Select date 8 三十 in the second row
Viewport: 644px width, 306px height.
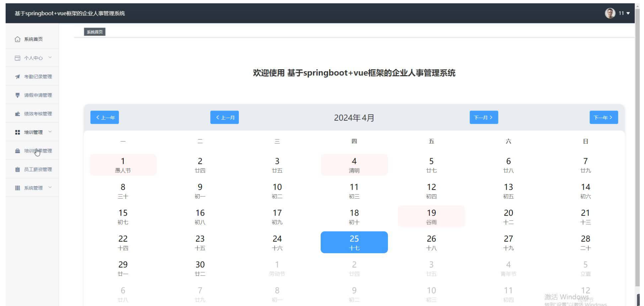(x=123, y=191)
